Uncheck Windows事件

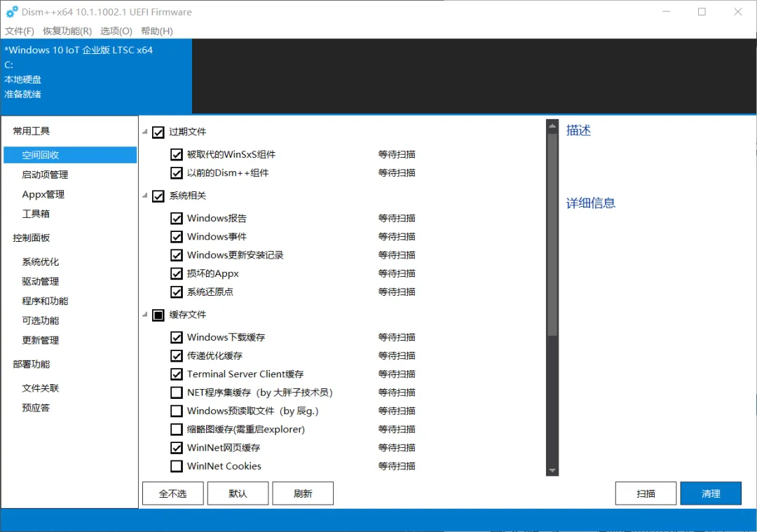point(177,236)
